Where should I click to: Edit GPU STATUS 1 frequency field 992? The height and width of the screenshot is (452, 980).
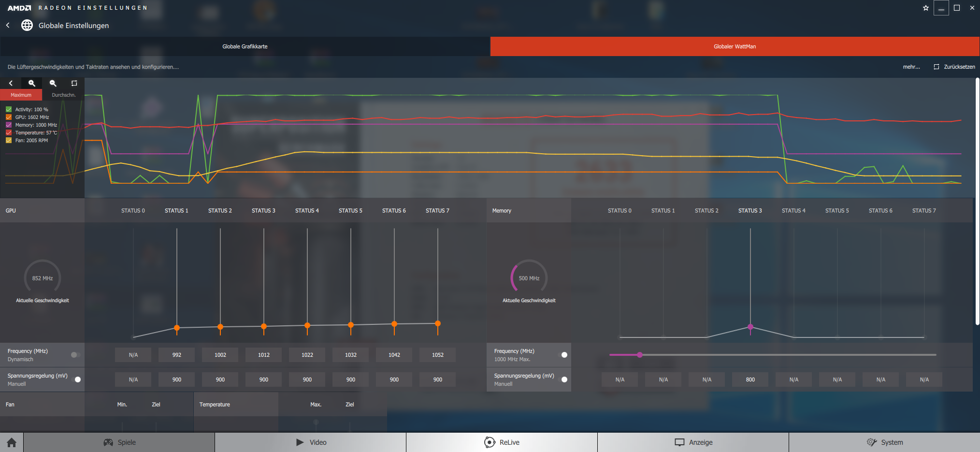[x=177, y=355]
